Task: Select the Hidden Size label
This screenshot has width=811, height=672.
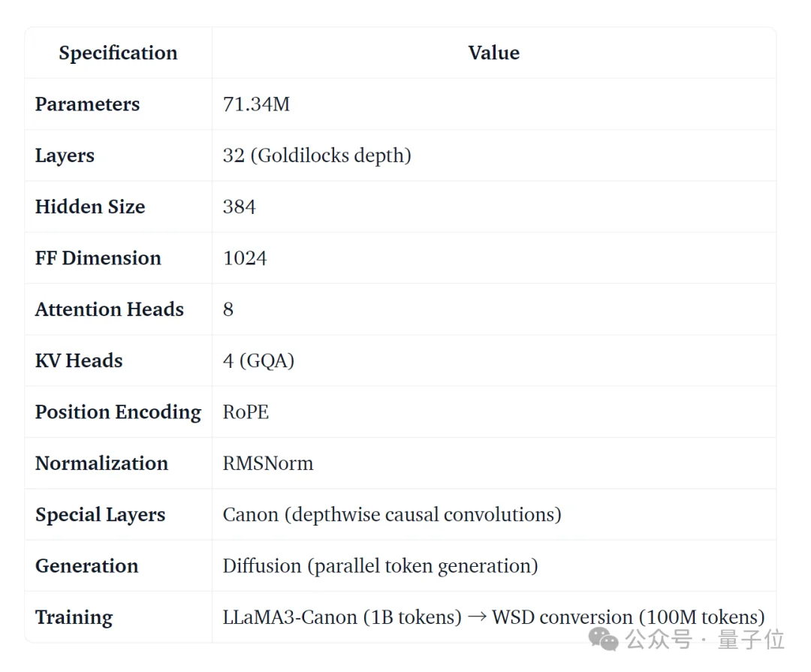Action: point(90,207)
